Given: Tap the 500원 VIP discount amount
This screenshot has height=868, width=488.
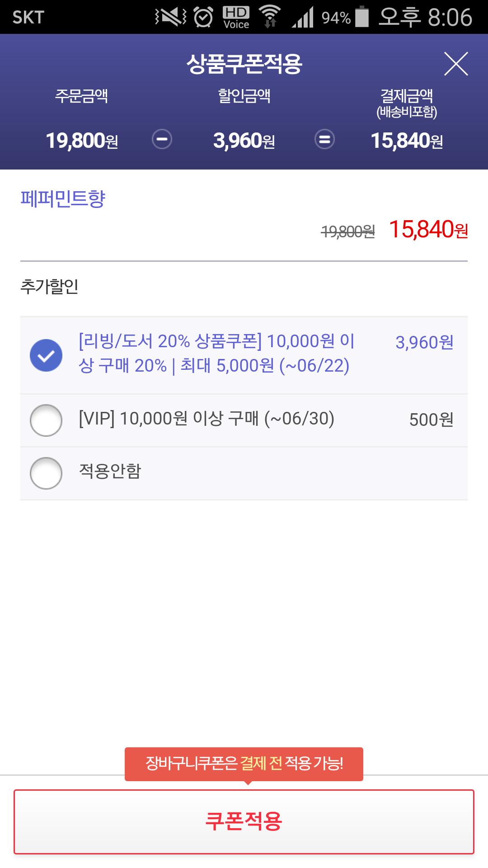Looking at the screenshot, I should pos(431,420).
